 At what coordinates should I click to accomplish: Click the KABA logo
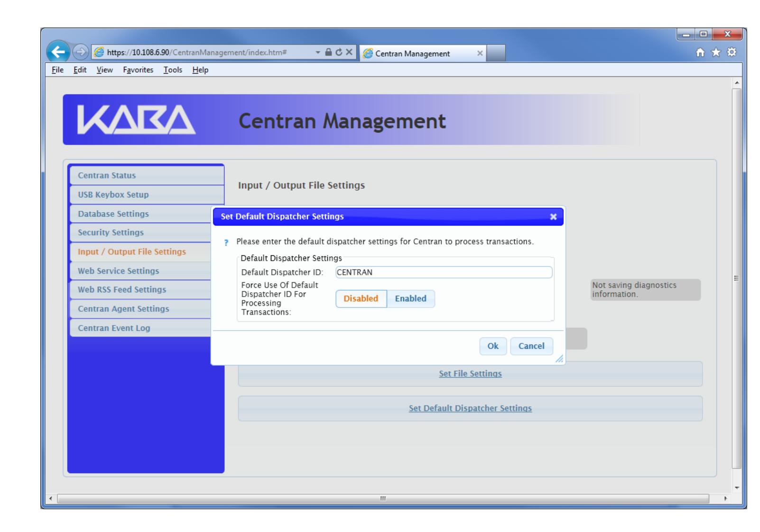tap(136, 120)
